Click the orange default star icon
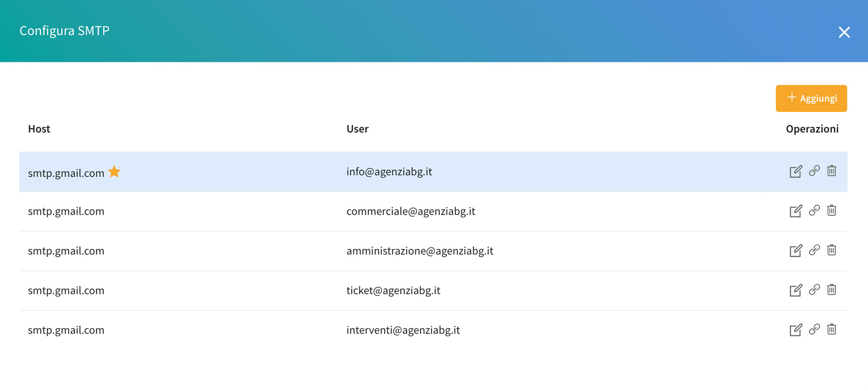 click(114, 172)
